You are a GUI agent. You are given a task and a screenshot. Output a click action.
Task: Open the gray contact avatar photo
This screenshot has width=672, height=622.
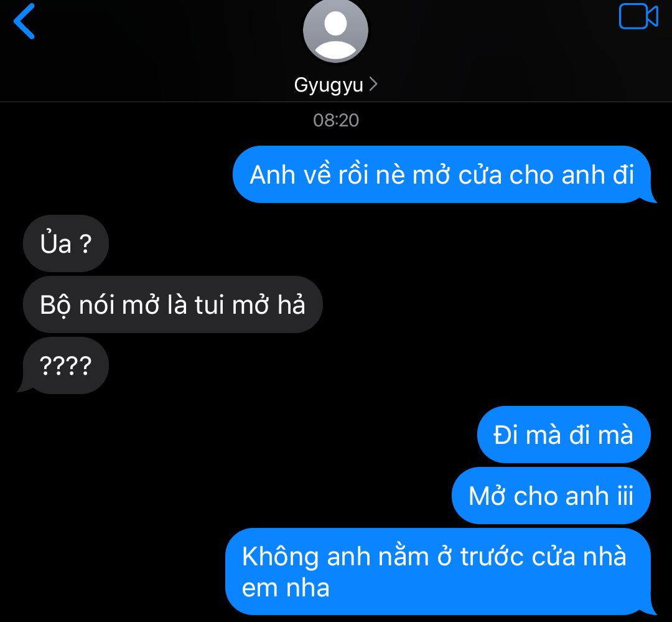pos(335,31)
